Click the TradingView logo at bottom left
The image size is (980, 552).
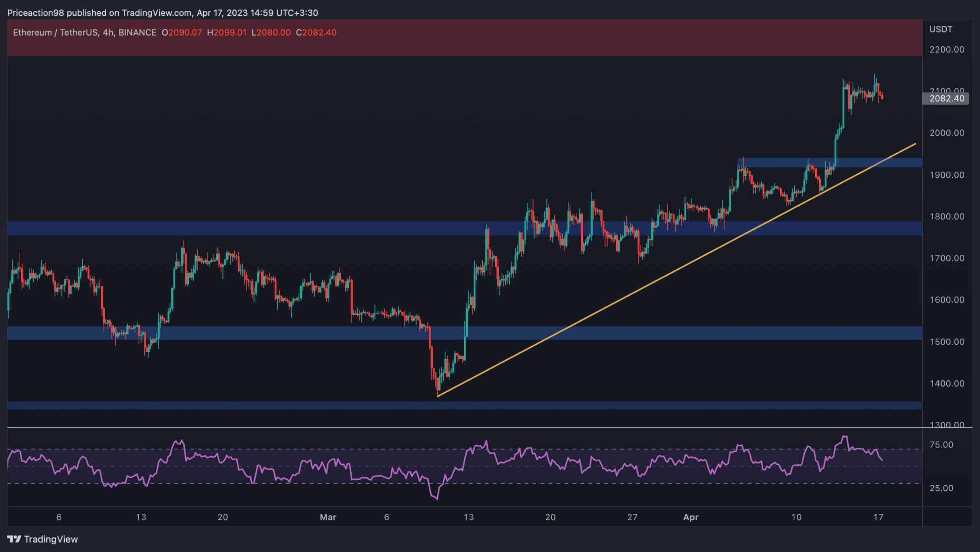[42, 539]
